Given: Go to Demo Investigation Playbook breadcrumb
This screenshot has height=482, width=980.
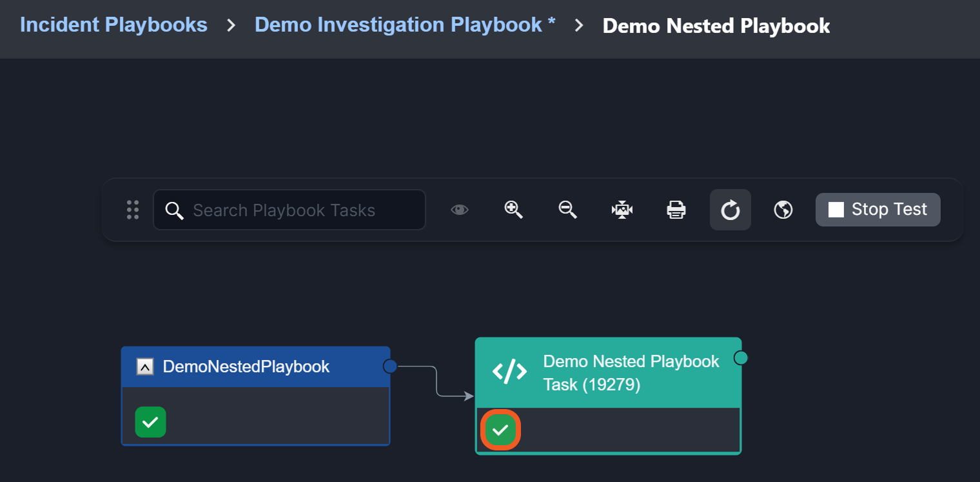Looking at the screenshot, I should pyautogui.click(x=404, y=25).
